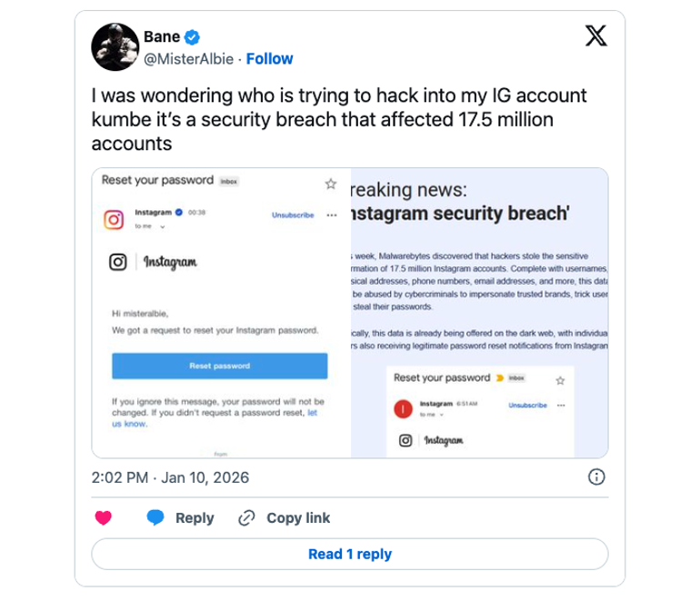Open the Instagram security breach news image
The height and width of the screenshot is (601, 700).
pos(479,312)
